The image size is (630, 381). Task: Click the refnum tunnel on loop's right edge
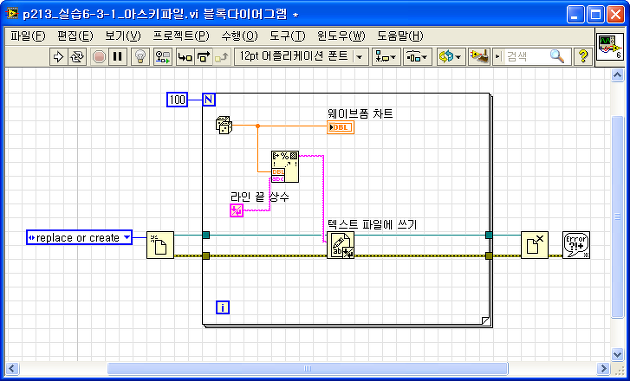[489, 235]
